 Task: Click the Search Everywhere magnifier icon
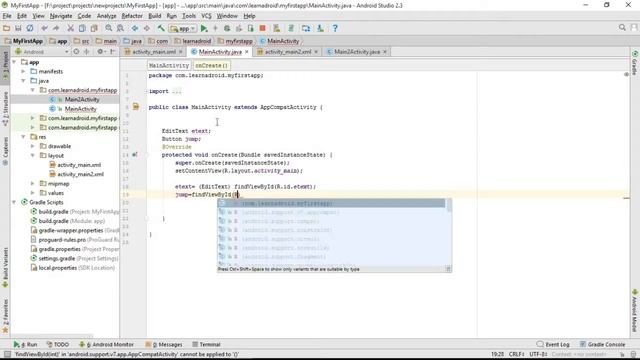[622, 28]
